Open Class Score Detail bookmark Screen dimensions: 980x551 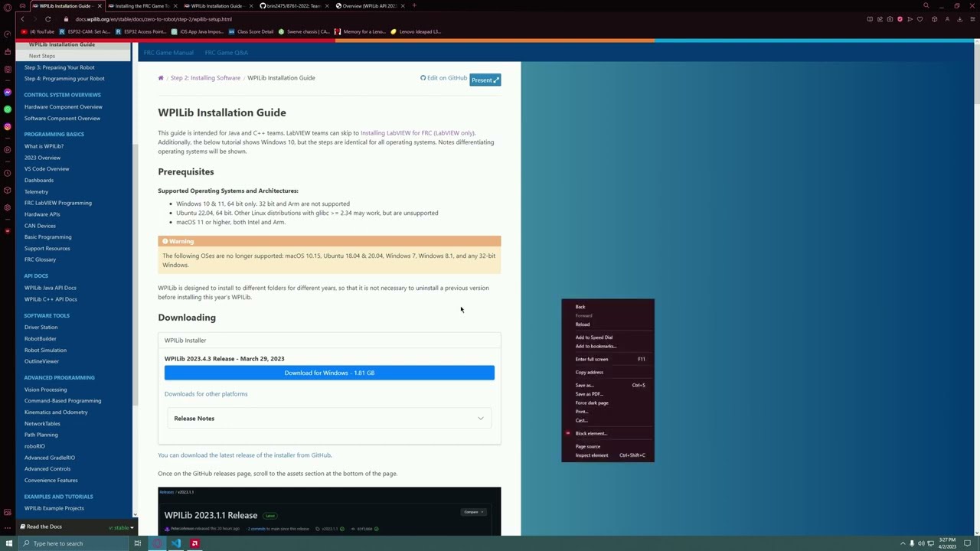click(x=250, y=31)
